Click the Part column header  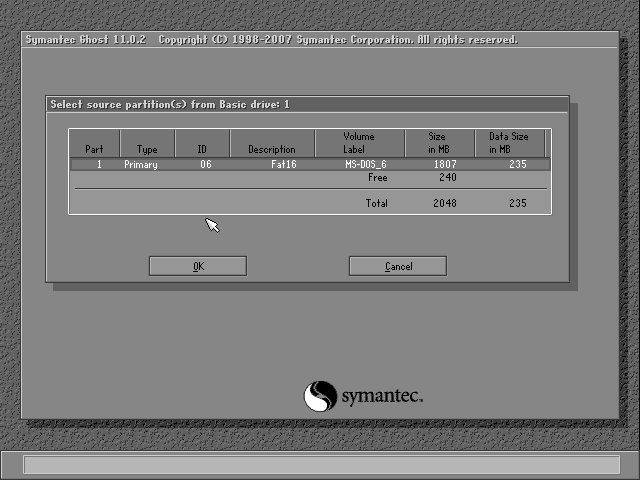click(94, 143)
